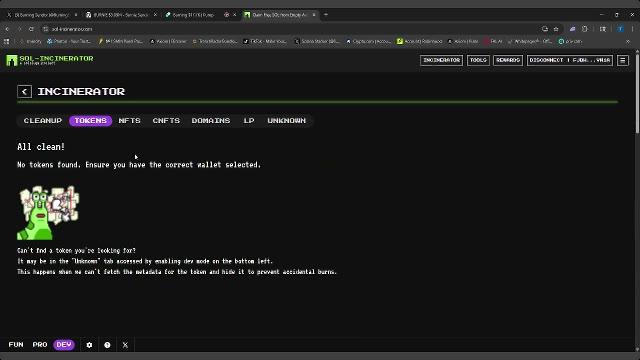Switch to PRO mode

40,345
